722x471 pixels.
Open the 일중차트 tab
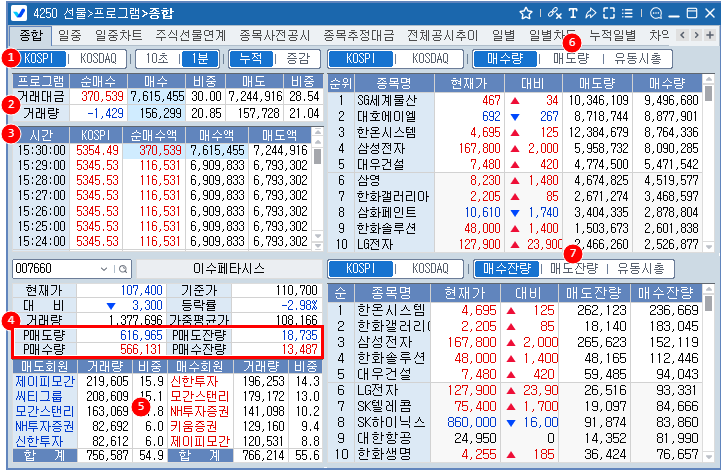point(117,36)
